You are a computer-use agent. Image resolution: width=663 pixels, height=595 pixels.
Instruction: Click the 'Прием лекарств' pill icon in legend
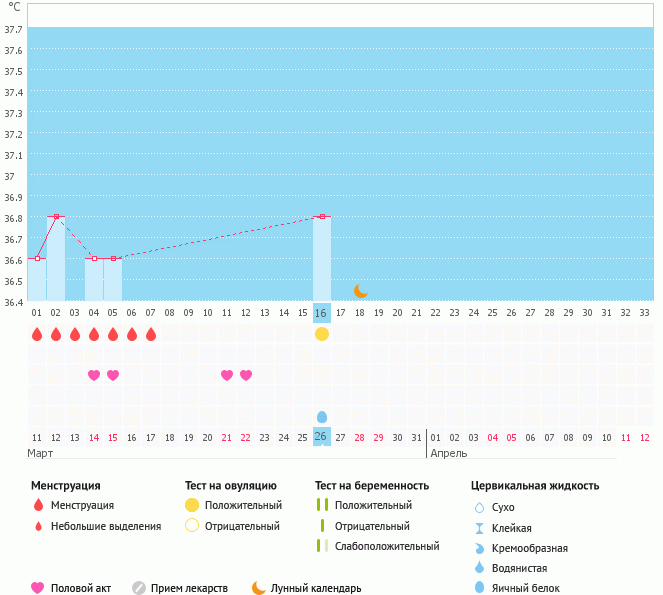[139, 588]
